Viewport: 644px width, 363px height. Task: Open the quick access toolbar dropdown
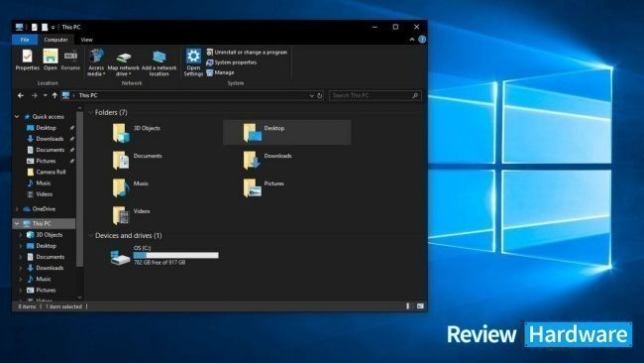pyautogui.click(x=53, y=28)
